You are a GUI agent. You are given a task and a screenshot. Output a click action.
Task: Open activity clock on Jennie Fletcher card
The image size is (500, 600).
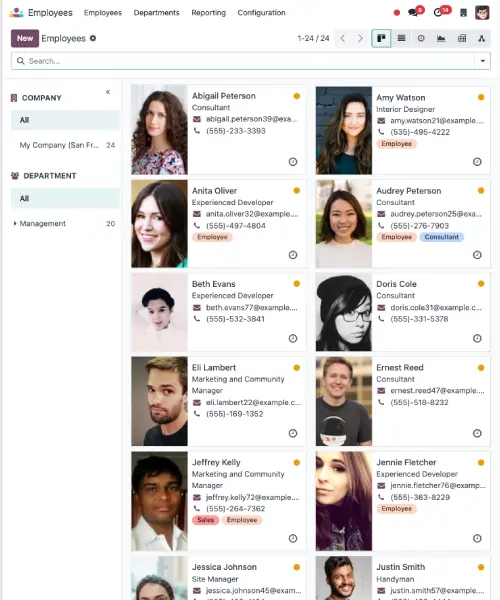click(x=477, y=538)
